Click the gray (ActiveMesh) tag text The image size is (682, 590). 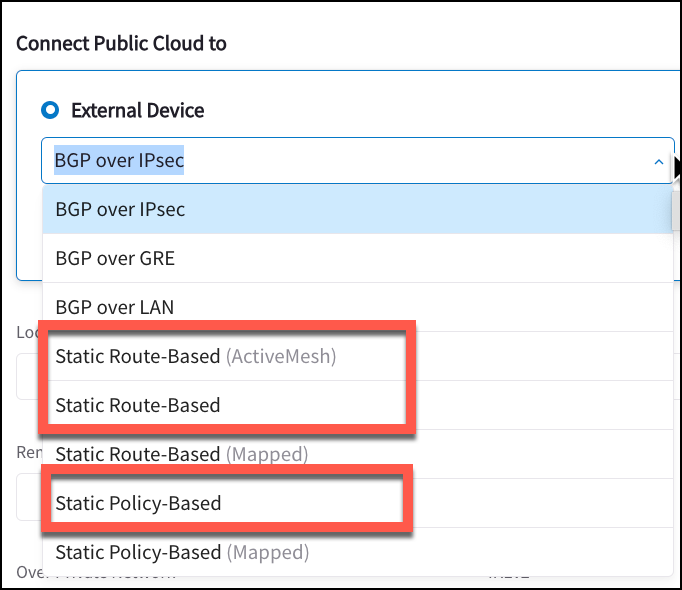(x=280, y=356)
